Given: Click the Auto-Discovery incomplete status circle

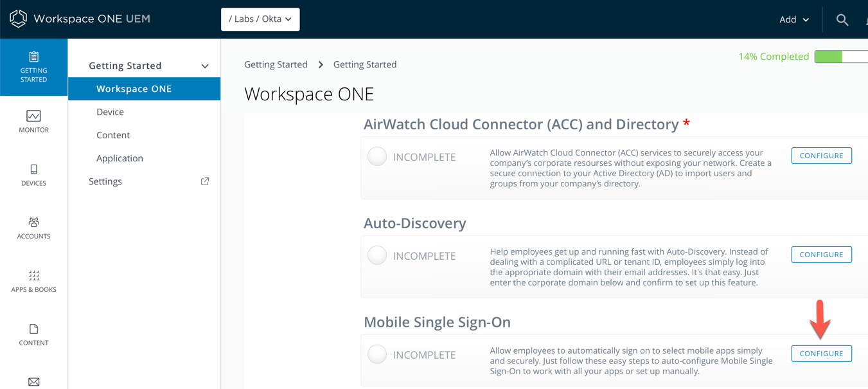Looking at the screenshot, I should click(377, 255).
